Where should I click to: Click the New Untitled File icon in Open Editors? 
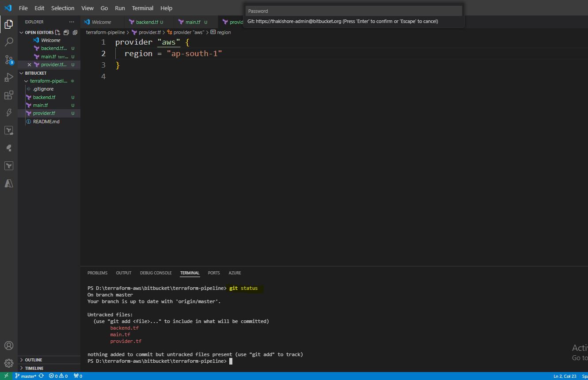(57, 32)
